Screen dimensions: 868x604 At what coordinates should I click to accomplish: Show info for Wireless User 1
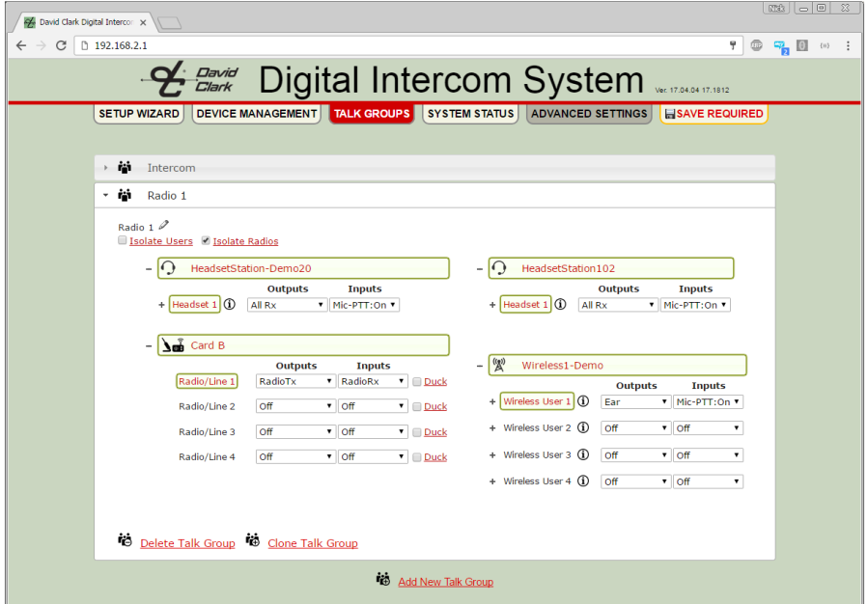pos(583,401)
